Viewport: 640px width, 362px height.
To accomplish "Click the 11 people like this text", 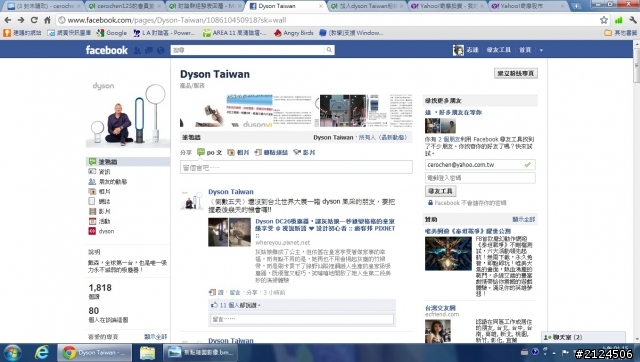I will (240, 305).
